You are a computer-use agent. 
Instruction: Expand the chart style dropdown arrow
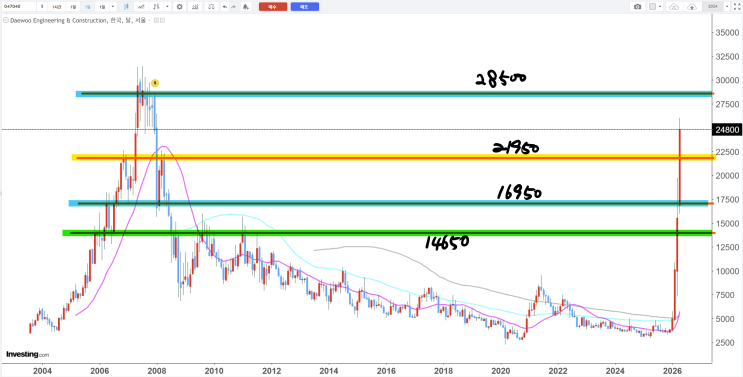coord(167,7)
